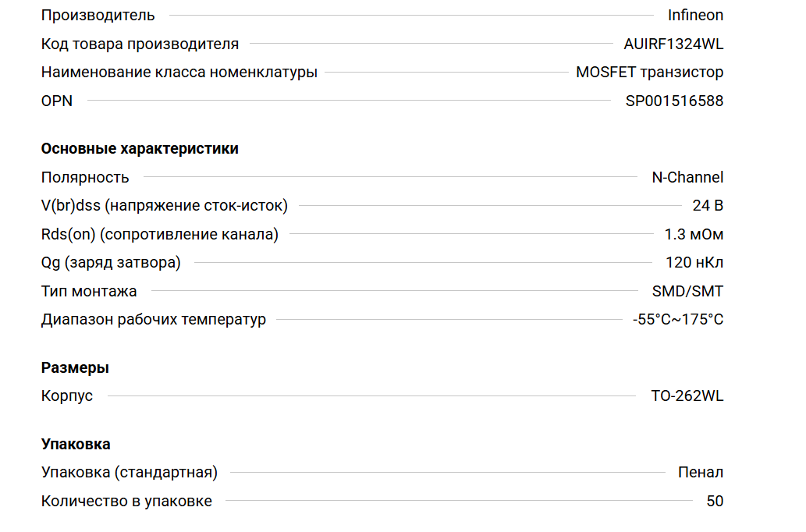Click the Диапазон рабочих температур label
The height and width of the screenshot is (532, 806).
click(153, 319)
